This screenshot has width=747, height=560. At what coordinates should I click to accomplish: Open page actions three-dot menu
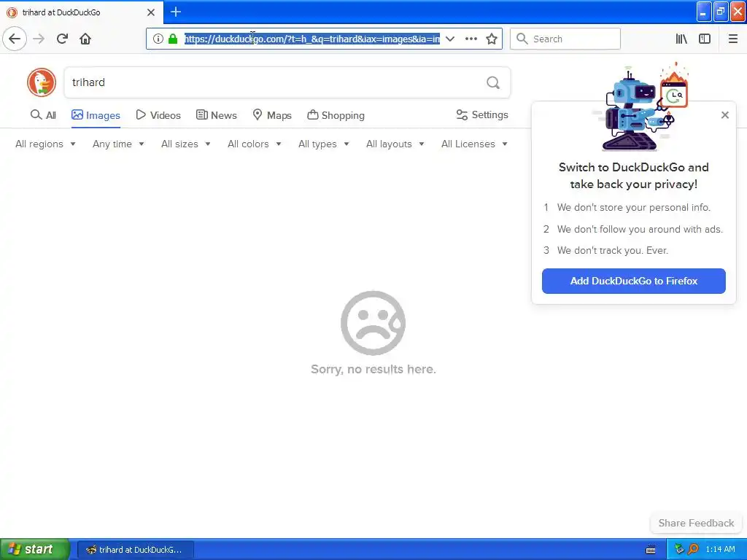pos(471,39)
